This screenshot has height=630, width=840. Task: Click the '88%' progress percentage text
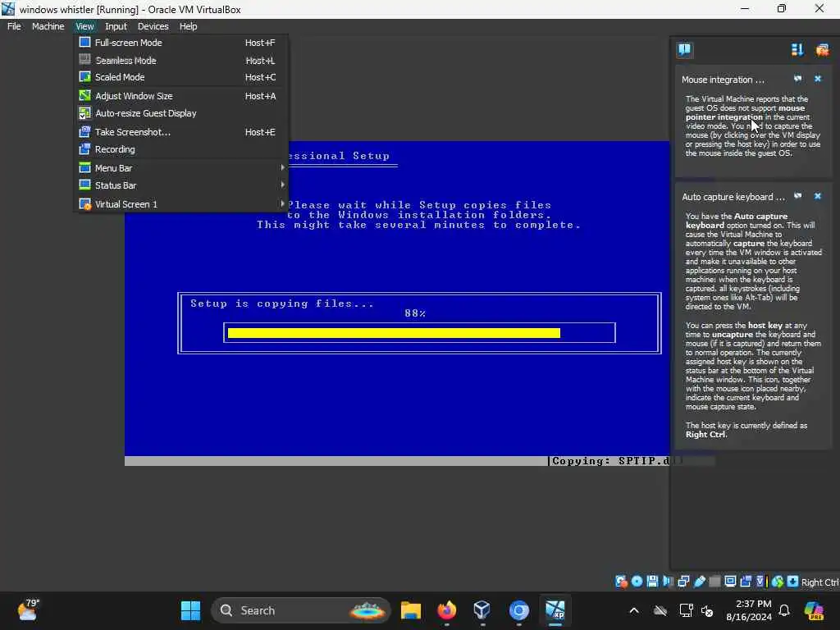click(415, 313)
